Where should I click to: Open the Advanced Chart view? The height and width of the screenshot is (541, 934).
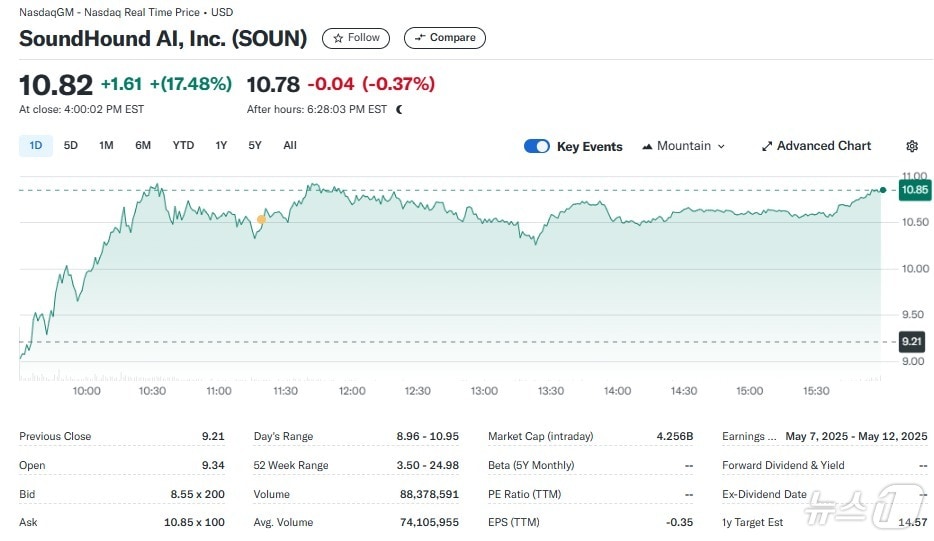click(816, 146)
